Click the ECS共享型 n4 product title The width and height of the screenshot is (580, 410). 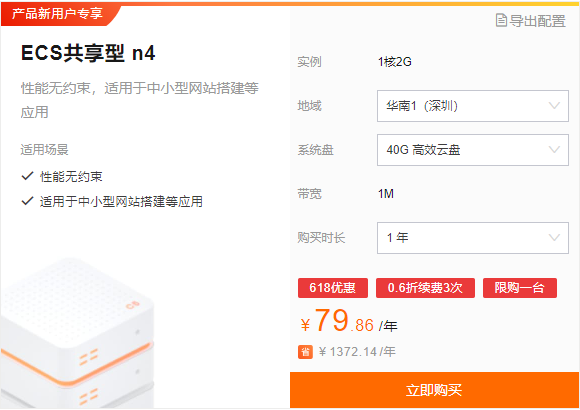pos(88,53)
